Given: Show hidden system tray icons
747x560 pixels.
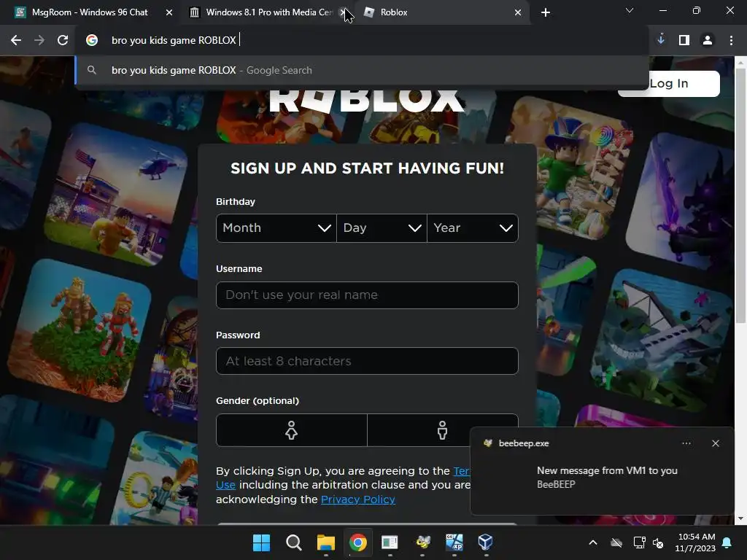Looking at the screenshot, I should pyautogui.click(x=592, y=542).
